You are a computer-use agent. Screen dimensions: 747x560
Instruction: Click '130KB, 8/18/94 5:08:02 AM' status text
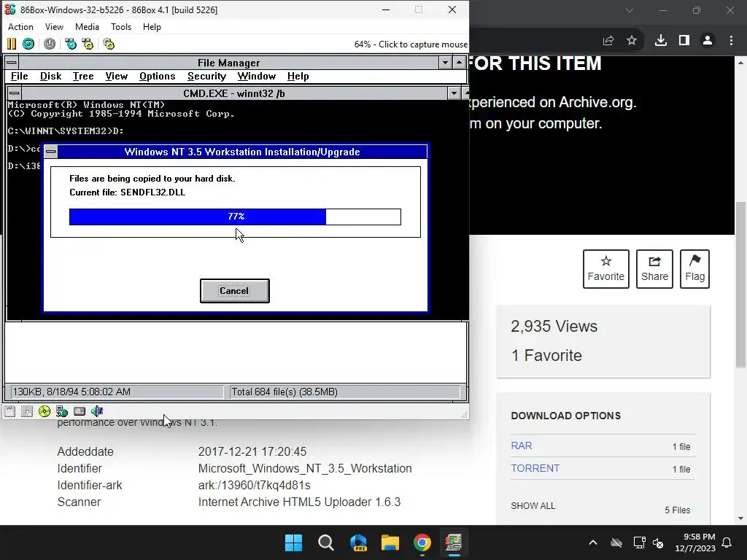pos(71,392)
